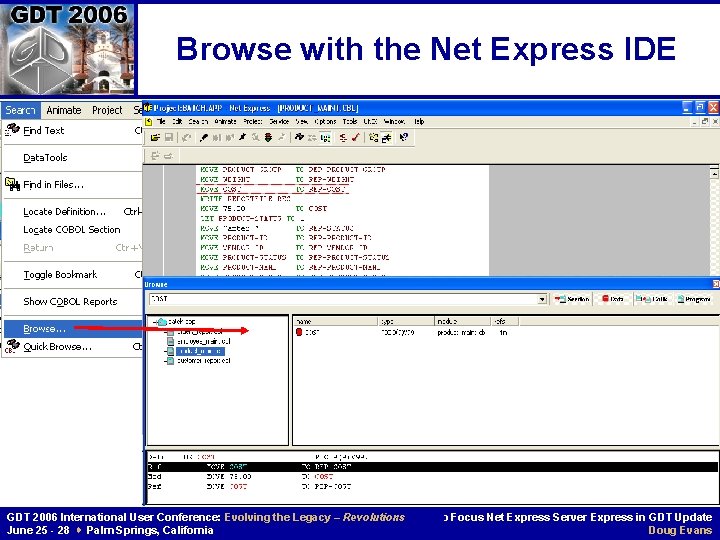Viewport: 720px width, 540px height.
Task: Select the highlighted product_maint tree item
Action: pyautogui.click(x=200, y=351)
